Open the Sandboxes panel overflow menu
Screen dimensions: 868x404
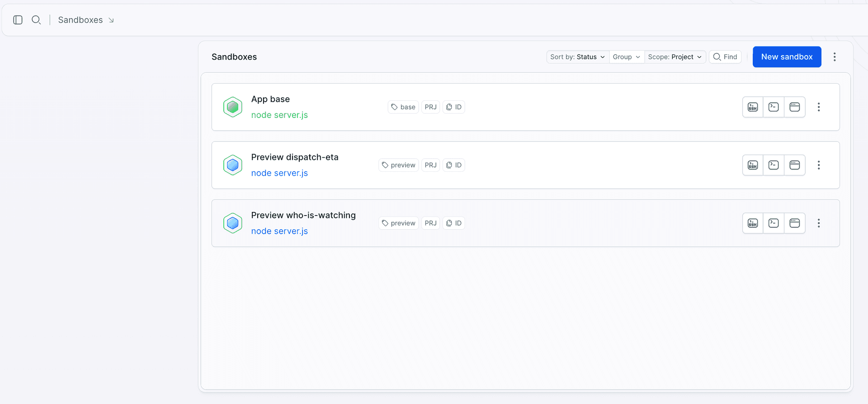pos(835,57)
